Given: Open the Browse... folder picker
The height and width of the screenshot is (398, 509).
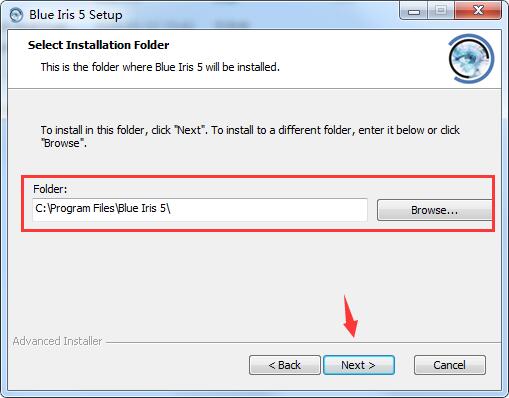Looking at the screenshot, I should pyautogui.click(x=435, y=210).
